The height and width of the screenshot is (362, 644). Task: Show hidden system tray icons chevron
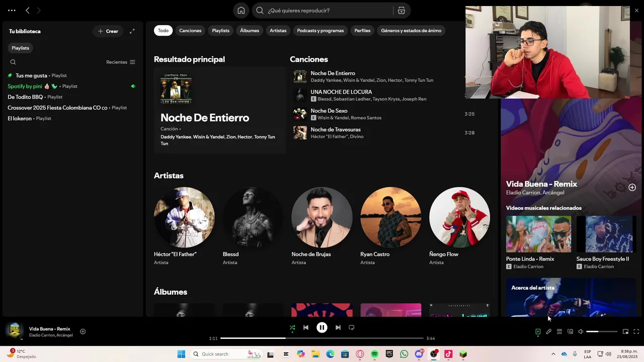[x=553, y=354]
